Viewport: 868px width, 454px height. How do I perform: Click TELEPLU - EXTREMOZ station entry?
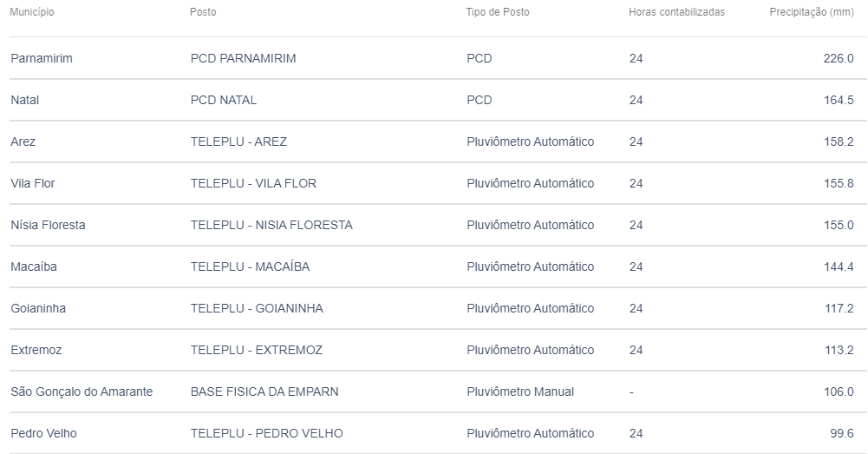(257, 350)
